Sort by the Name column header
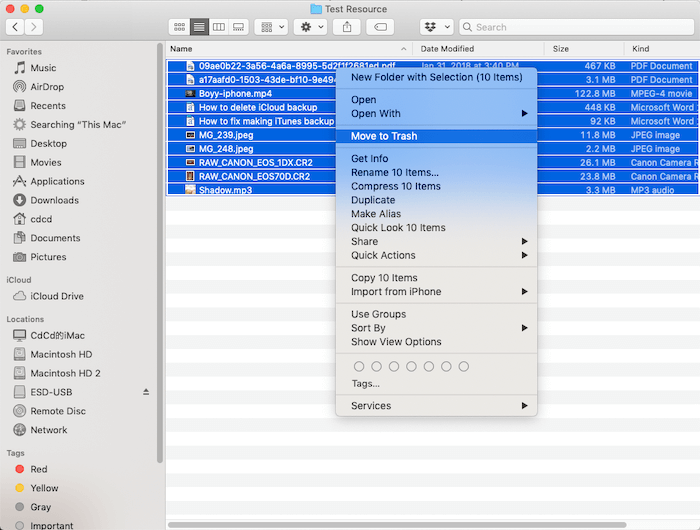This screenshot has height=530, width=700. [x=289, y=49]
